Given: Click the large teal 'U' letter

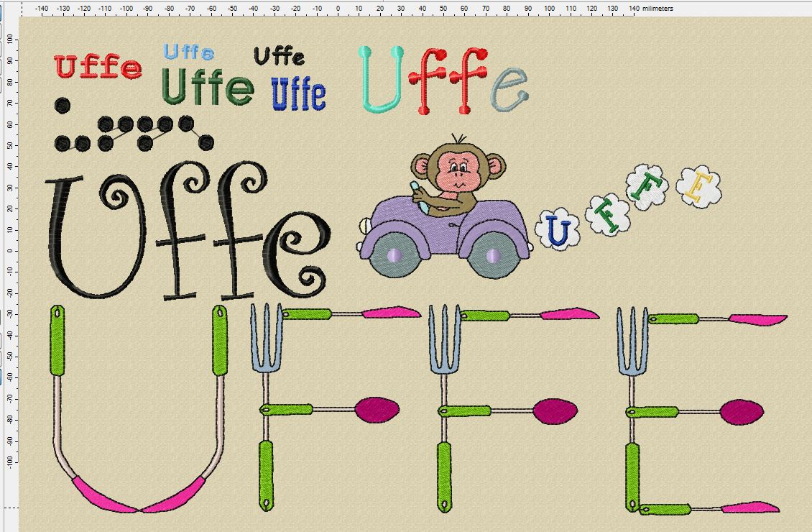Looking at the screenshot, I should [x=381, y=79].
